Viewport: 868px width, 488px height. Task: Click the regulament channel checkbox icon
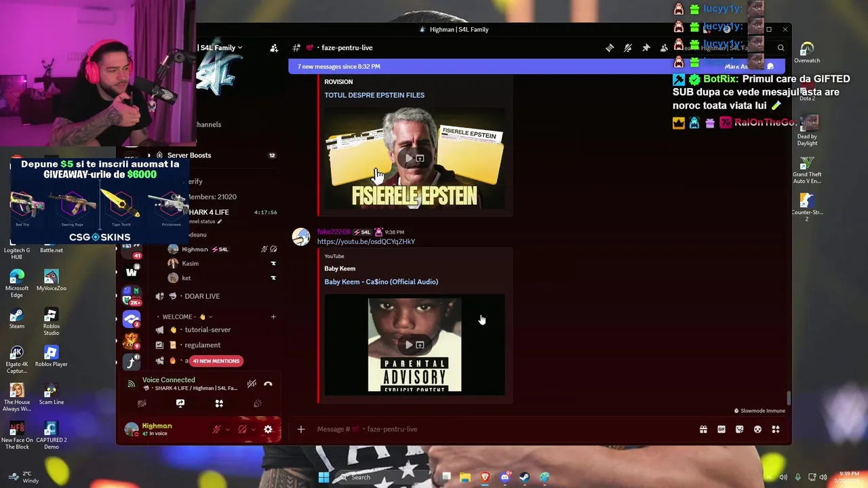tap(159, 345)
